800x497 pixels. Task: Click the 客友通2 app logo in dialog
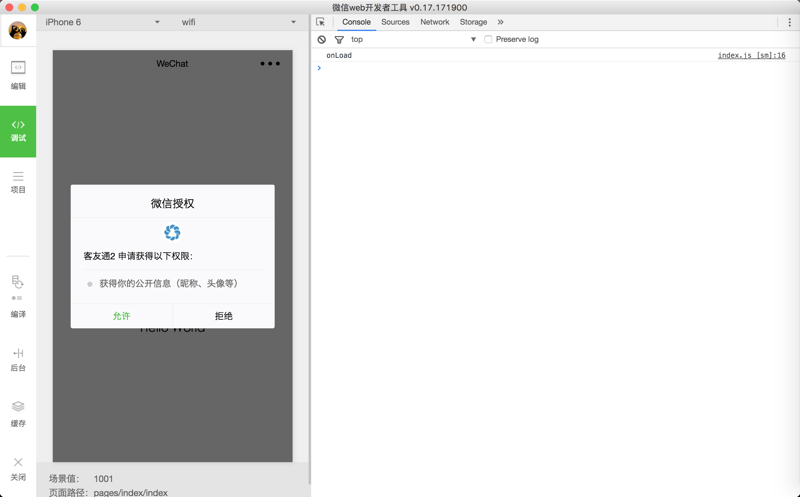click(x=172, y=233)
